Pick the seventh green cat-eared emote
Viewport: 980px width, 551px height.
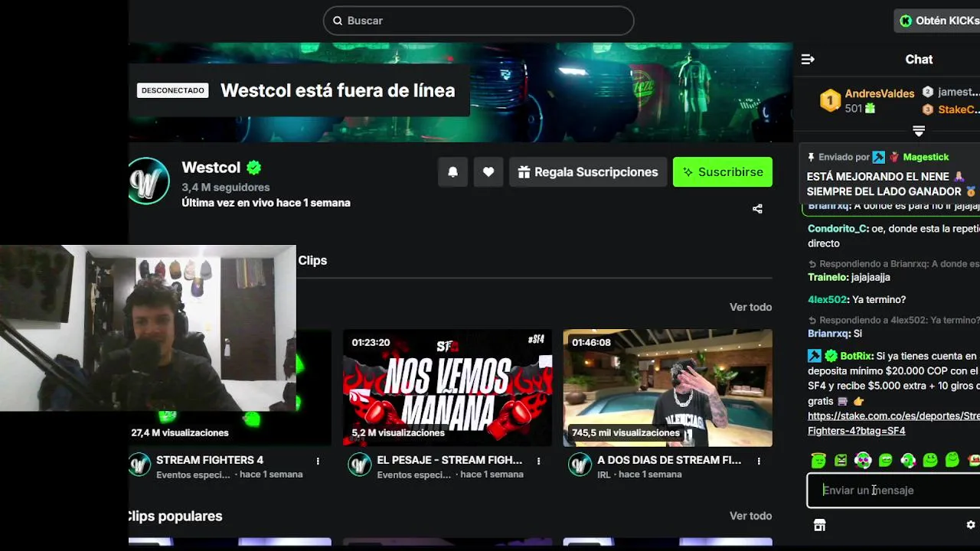point(952,459)
